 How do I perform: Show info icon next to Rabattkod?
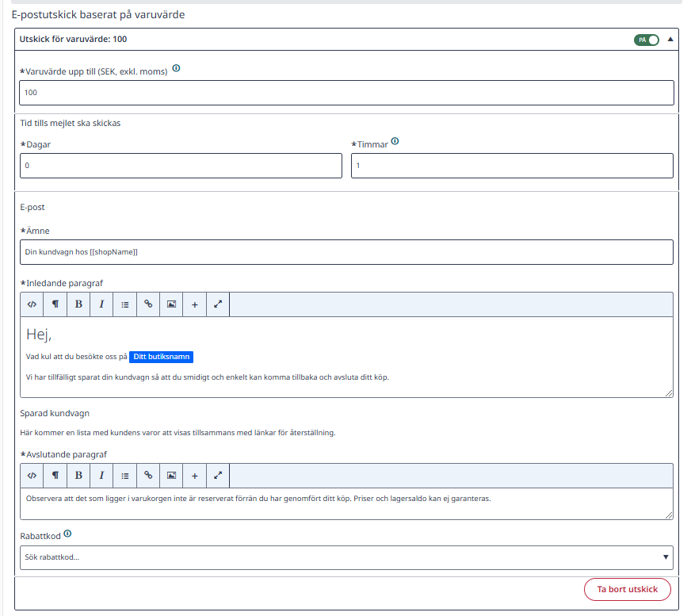click(67, 534)
